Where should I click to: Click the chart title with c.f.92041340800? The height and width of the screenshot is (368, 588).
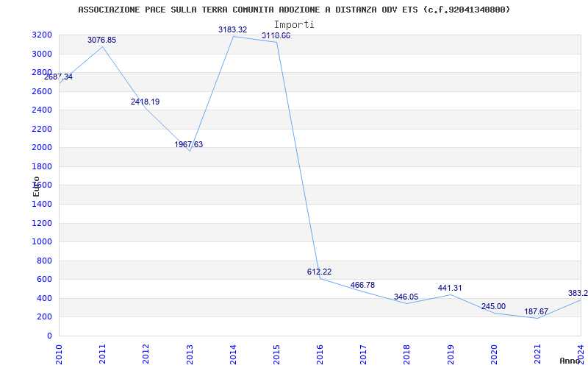click(x=295, y=10)
